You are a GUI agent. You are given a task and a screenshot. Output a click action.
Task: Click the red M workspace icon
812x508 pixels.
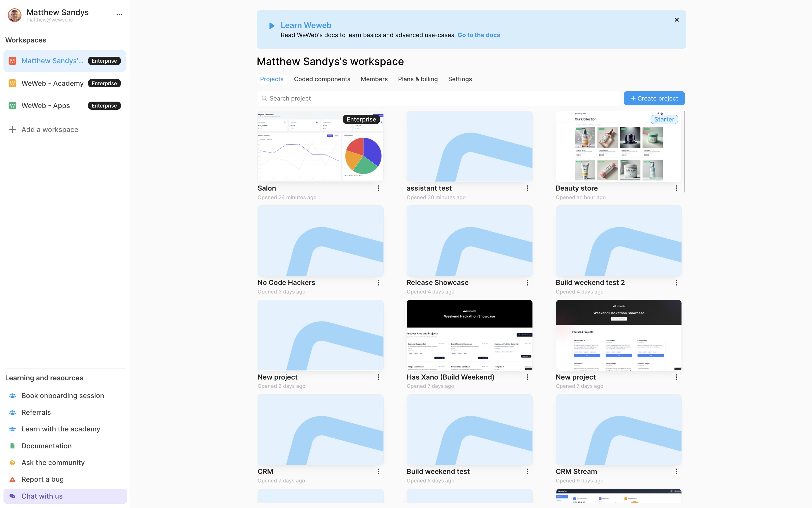pyautogui.click(x=12, y=61)
